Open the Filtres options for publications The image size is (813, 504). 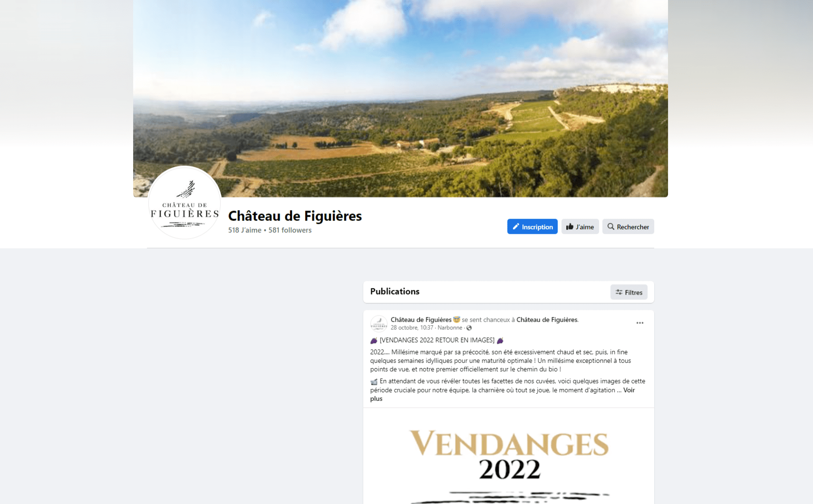click(x=629, y=292)
